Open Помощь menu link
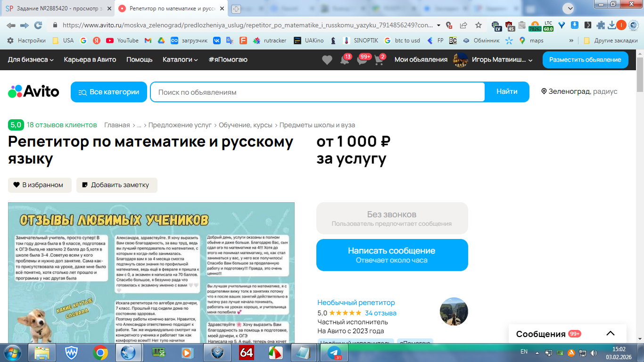 [x=140, y=60]
